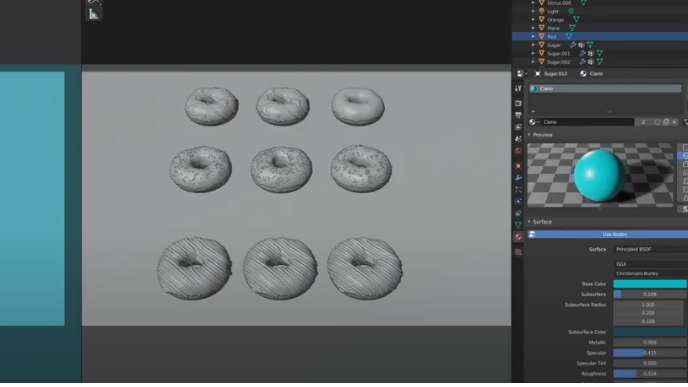
Task: Expand the material slot list options arrow
Action: pyautogui.click(x=533, y=111)
